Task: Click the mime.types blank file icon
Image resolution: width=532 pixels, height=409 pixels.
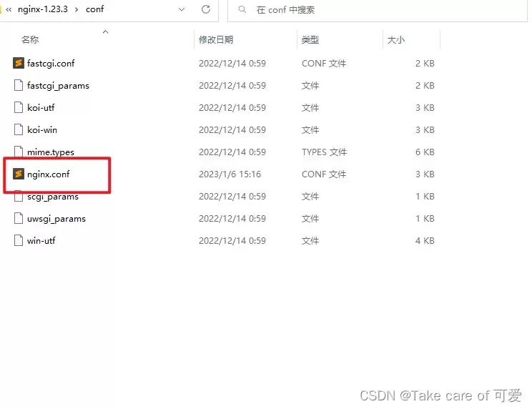Action: 19,152
